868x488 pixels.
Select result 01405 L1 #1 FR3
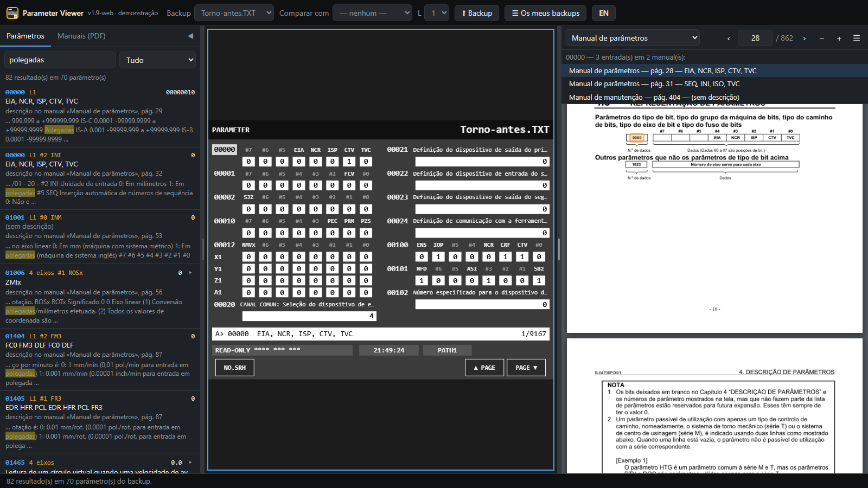[x=100, y=422]
